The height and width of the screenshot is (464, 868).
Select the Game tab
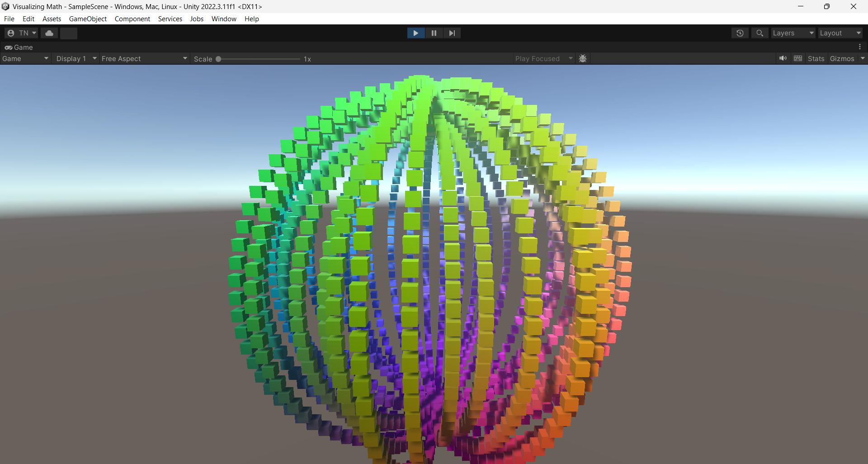(19, 47)
